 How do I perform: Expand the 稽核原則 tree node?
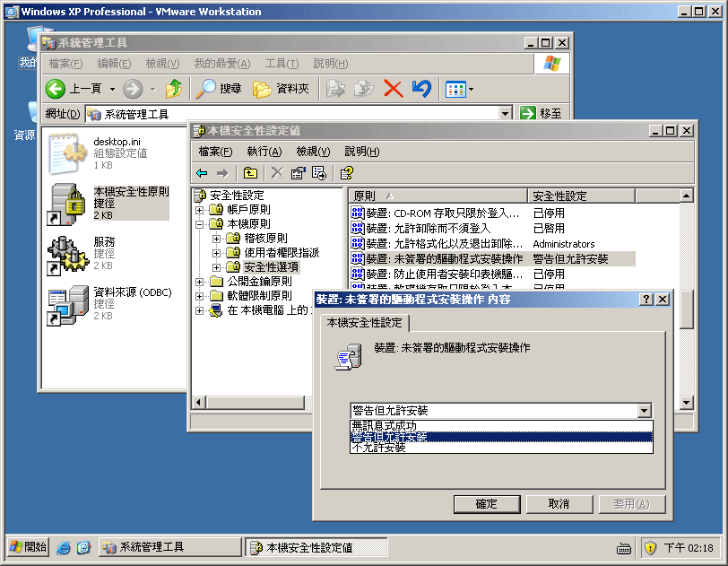pos(216,239)
